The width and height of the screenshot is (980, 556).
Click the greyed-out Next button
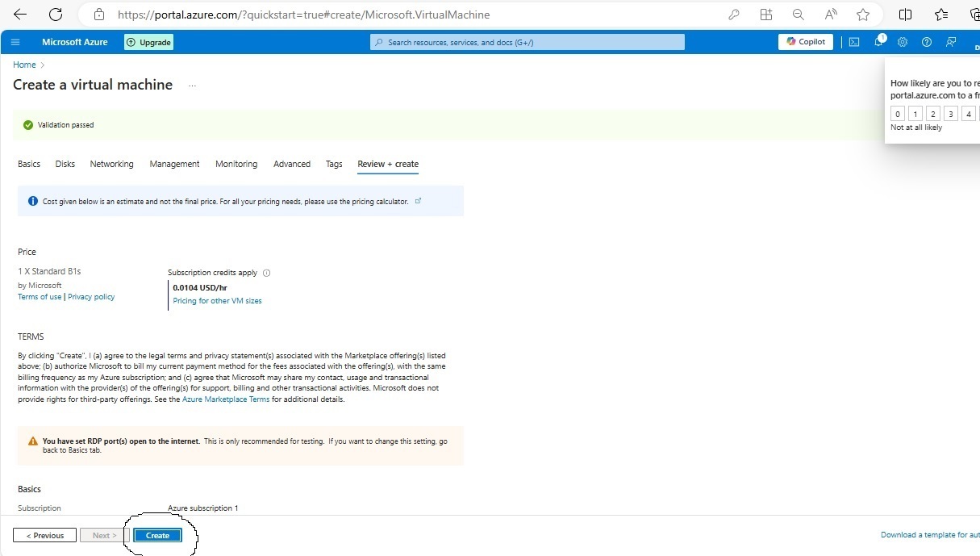click(x=104, y=535)
